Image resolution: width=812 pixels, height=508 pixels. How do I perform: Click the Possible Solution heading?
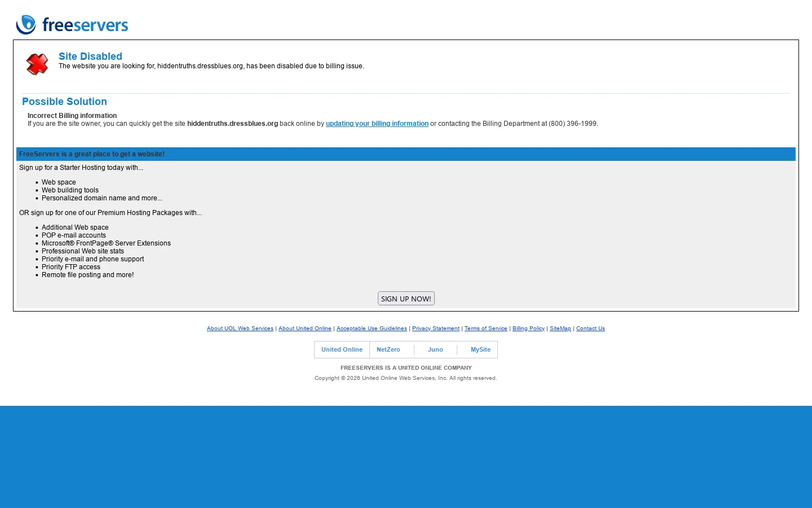64,102
